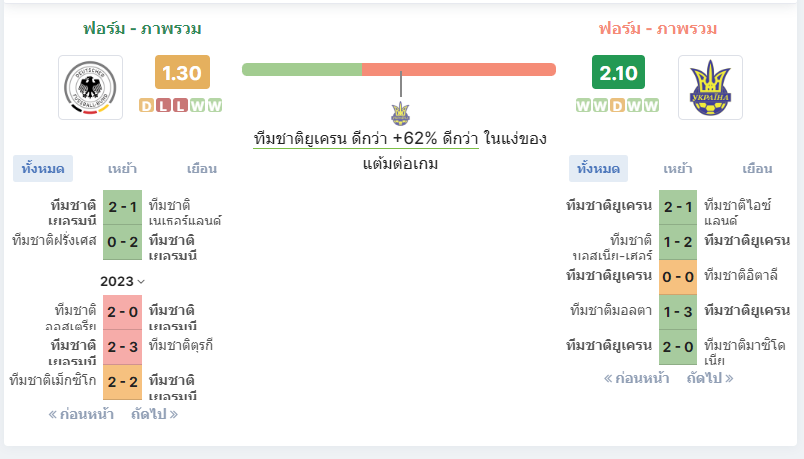Click Germany's second L form badge
This screenshot has height=459, width=804.
180,106
